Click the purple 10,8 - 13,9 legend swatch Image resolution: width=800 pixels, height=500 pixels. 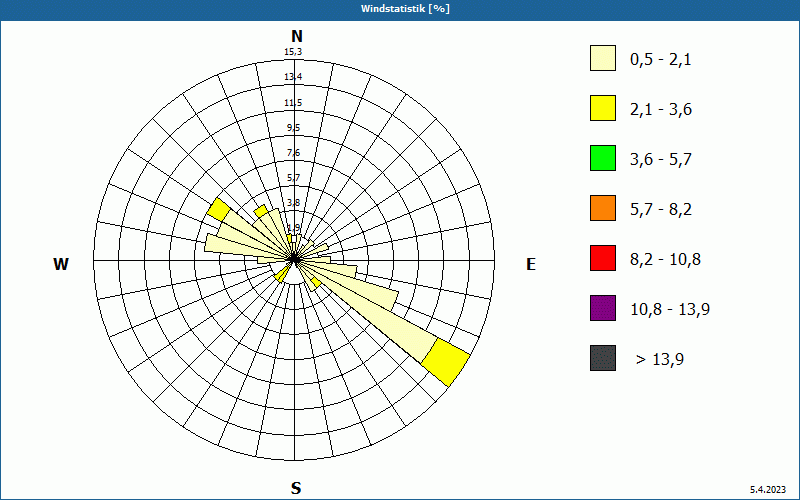(603, 308)
